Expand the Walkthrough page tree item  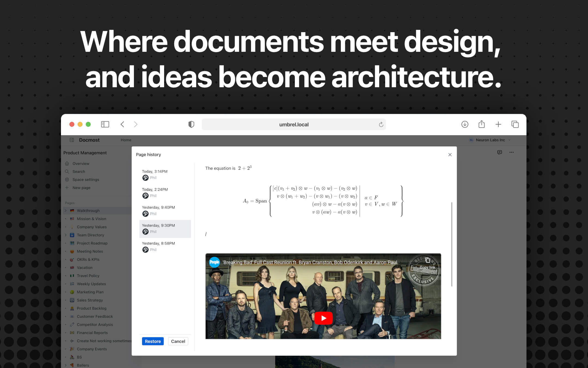click(x=66, y=210)
